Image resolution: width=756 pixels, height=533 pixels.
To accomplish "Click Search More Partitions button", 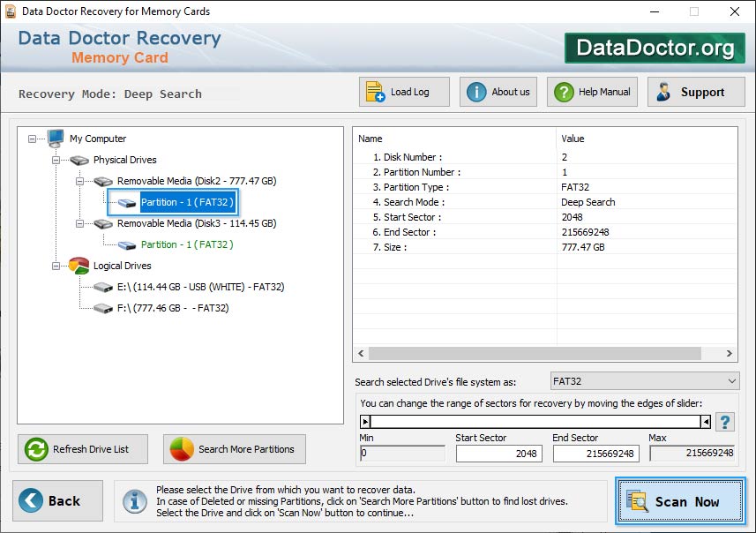I will pyautogui.click(x=235, y=449).
